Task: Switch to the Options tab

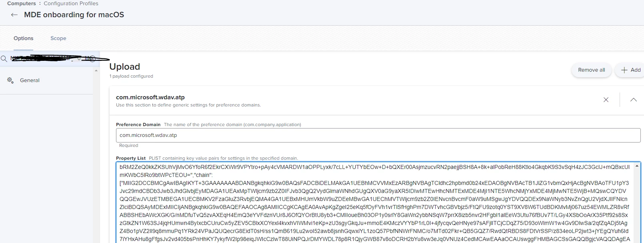Action: click(x=24, y=38)
